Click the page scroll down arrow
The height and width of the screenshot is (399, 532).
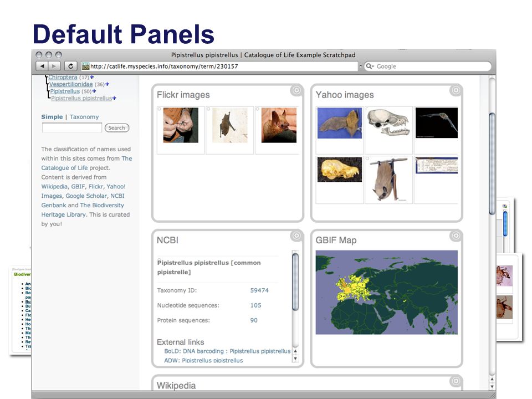492,386
